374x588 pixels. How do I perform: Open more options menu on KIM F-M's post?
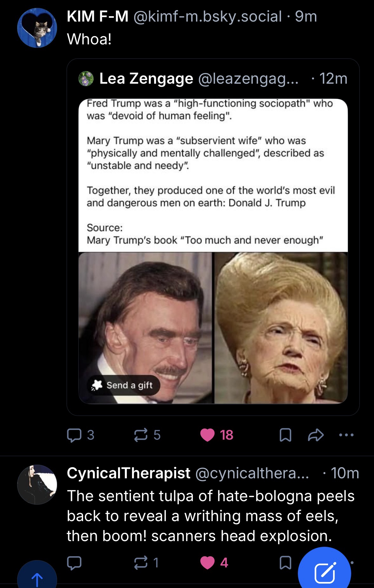[x=346, y=435]
